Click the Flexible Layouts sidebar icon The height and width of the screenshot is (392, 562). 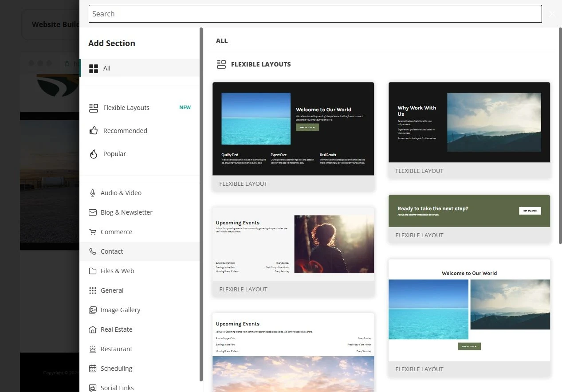[93, 108]
